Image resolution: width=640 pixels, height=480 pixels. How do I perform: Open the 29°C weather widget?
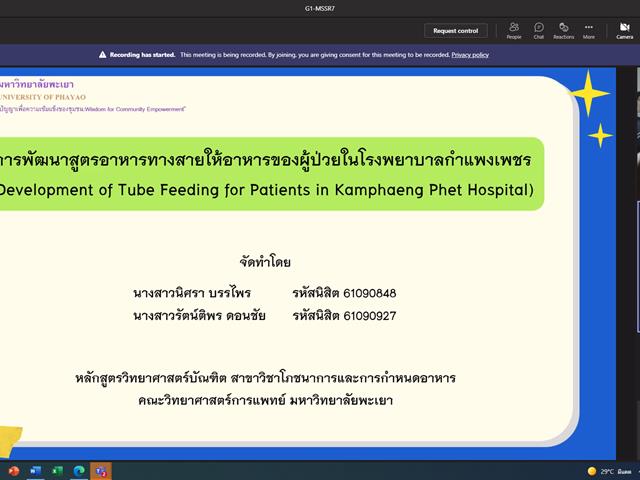click(x=609, y=471)
